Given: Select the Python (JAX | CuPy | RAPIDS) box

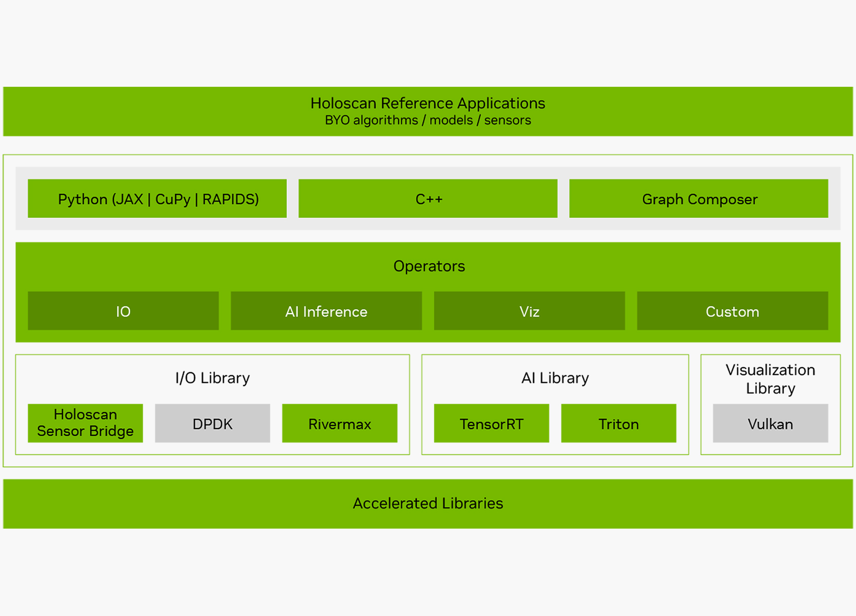Looking at the screenshot, I should tap(157, 199).
